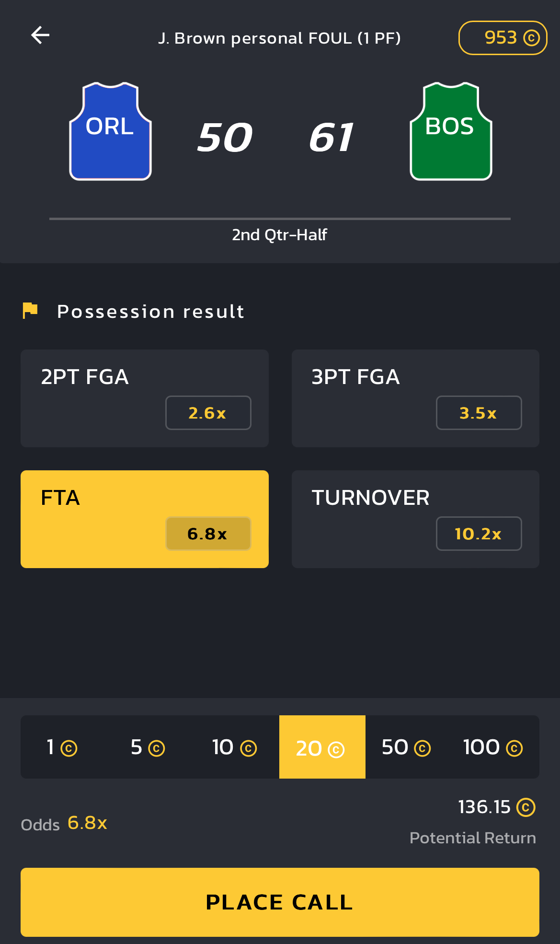Choose the 10 coin stake

click(x=235, y=747)
